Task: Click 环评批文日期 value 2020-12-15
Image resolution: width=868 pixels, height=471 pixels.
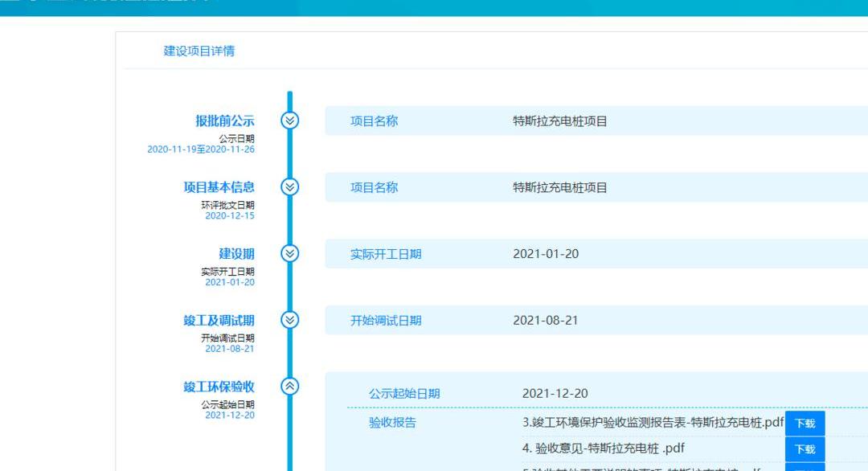Action: [230, 216]
